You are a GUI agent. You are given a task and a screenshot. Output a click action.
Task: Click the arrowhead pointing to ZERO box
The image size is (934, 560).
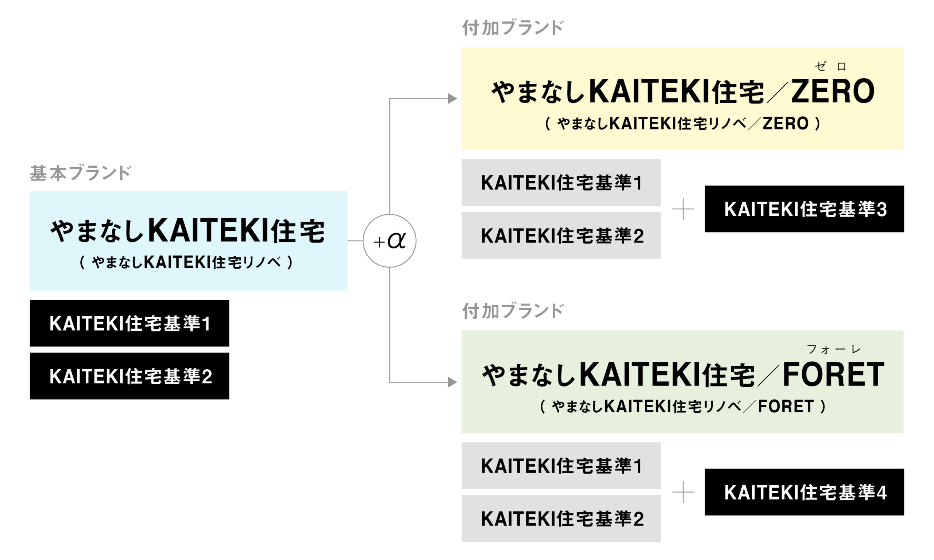coord(452,98)
